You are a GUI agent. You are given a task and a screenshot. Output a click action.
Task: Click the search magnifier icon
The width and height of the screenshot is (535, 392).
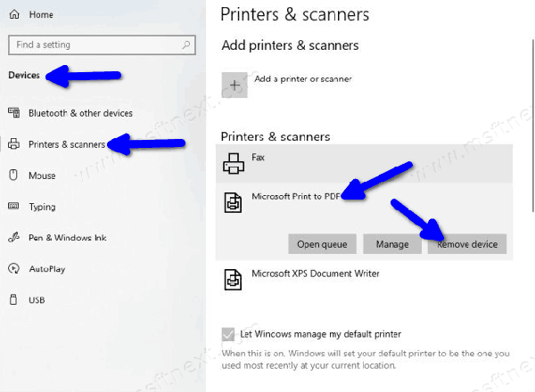[186, 45]
